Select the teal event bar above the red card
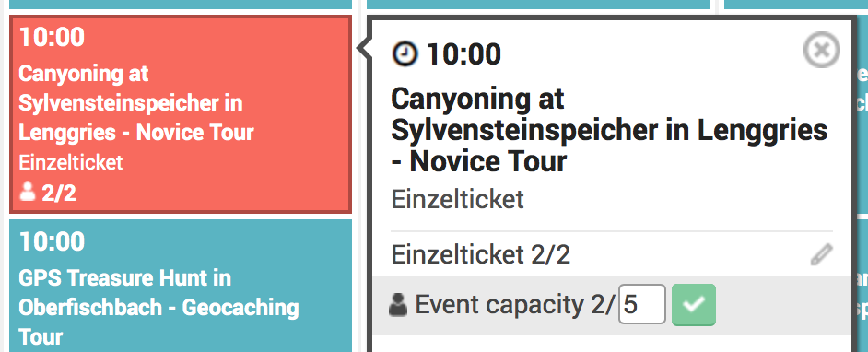This screenshot has height=352, width=868. (x=181, y=5)
